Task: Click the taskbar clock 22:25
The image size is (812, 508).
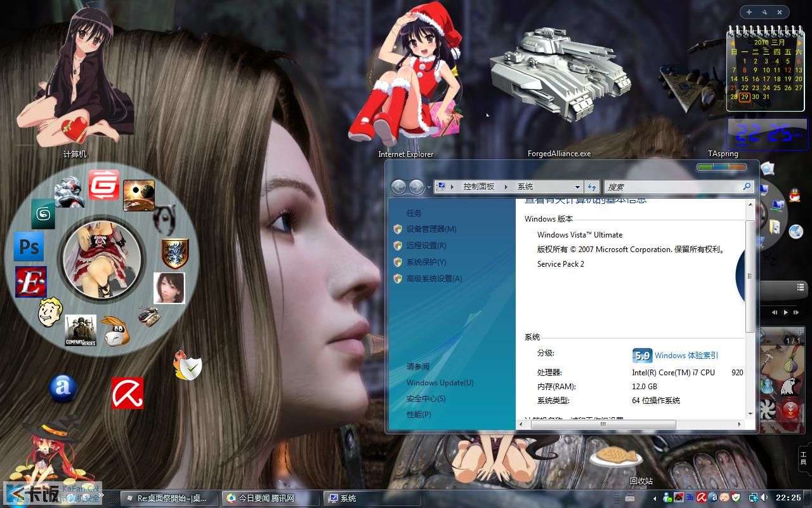Action: pyautogui.click(x=789, y=498)
